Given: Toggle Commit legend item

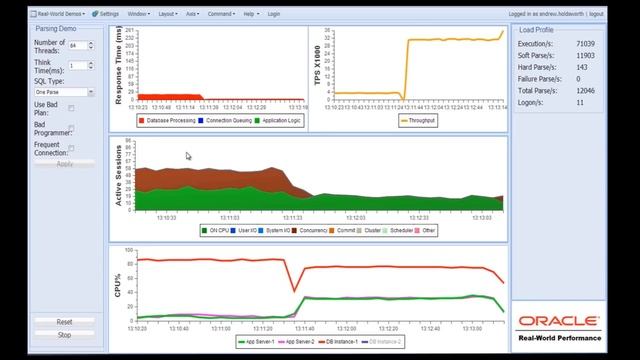Looking at the screenshot, I should 342,231.
